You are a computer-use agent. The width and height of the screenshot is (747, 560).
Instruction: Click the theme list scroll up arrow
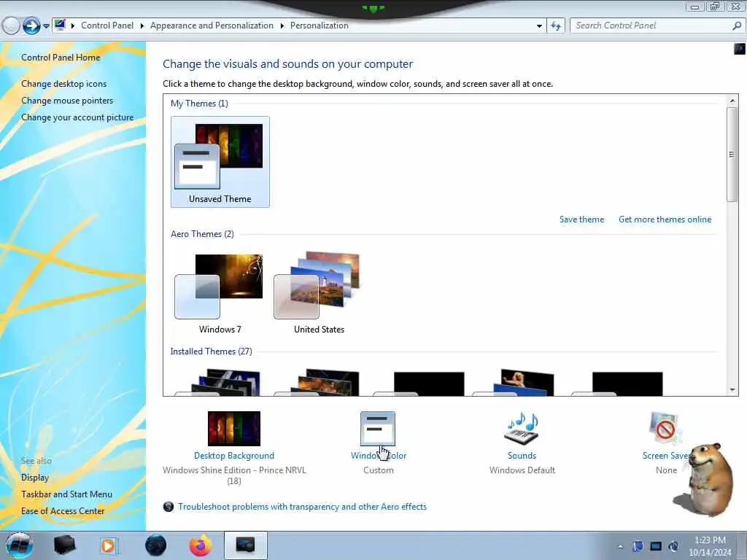click(x=732, y=101)
